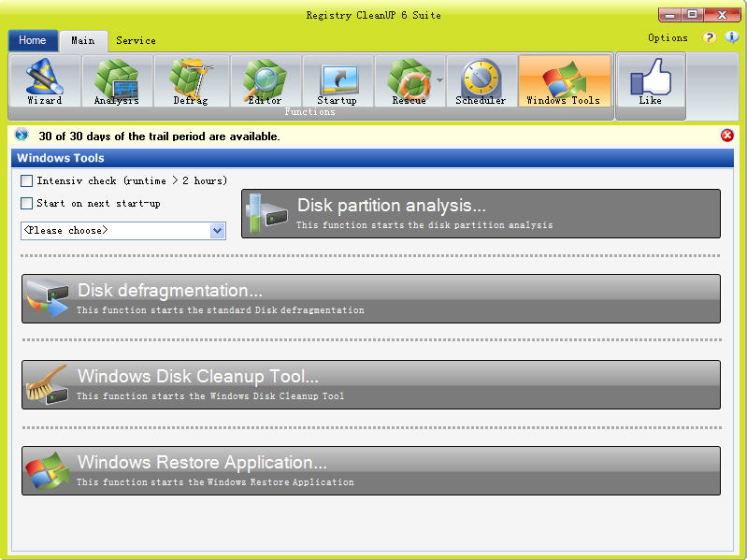This screenshot has width=747, height=560.
Task: Open the Scheduler tool
Action: 481,81
